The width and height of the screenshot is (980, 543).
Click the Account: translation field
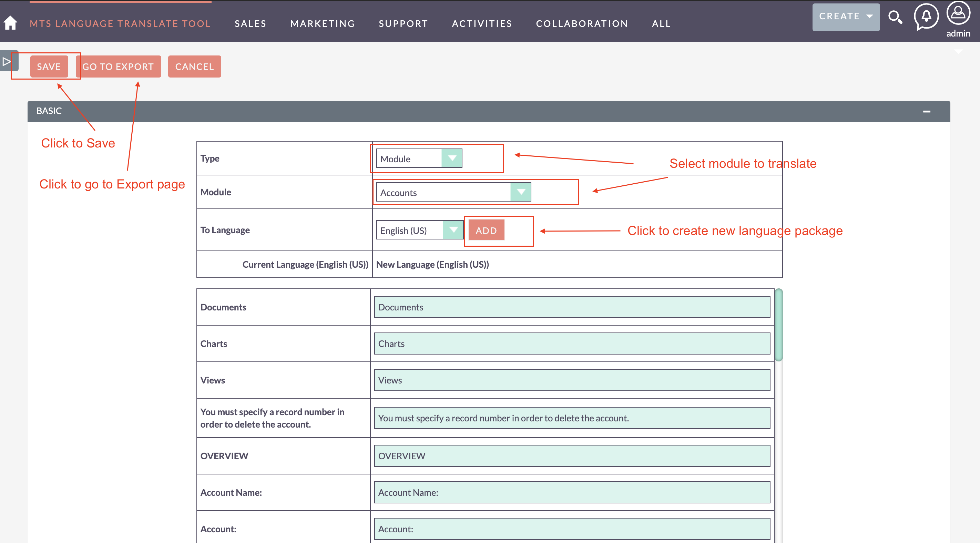tap(572, 529)
